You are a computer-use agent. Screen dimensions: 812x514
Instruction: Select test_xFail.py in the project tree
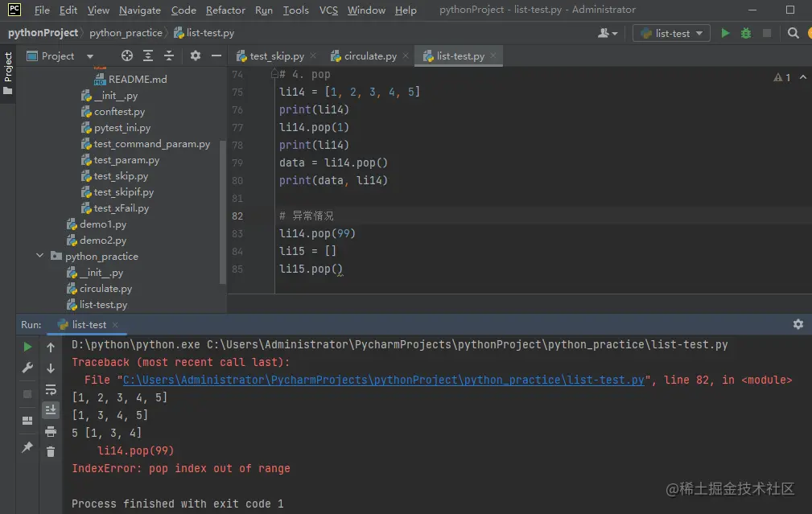(115, 208)
